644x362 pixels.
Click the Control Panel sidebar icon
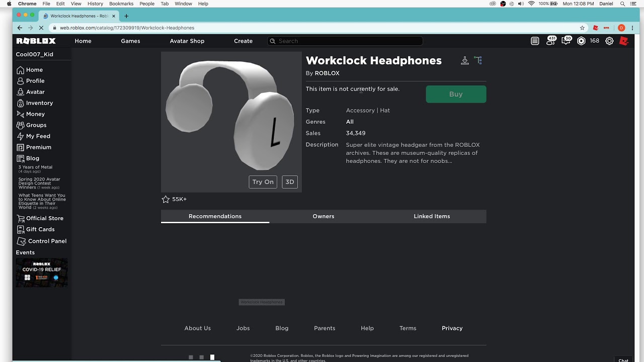pyautogui.click(x=21, y=241)
